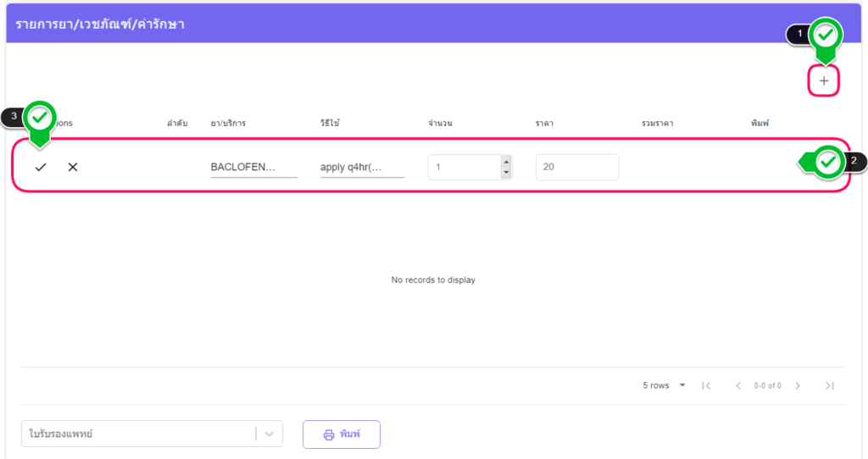Increase quantity with up stepper arrow

point(506,162)
